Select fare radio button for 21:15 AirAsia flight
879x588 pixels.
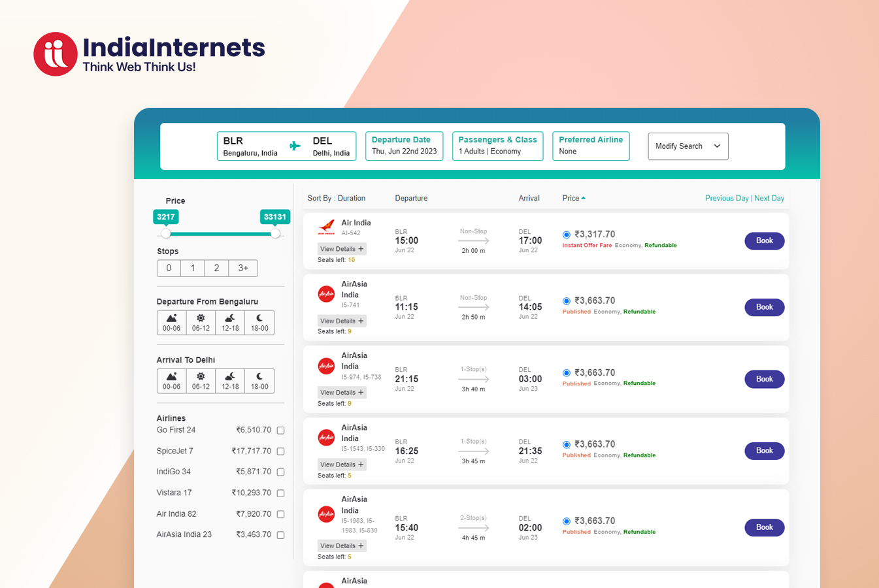point(567,373)
